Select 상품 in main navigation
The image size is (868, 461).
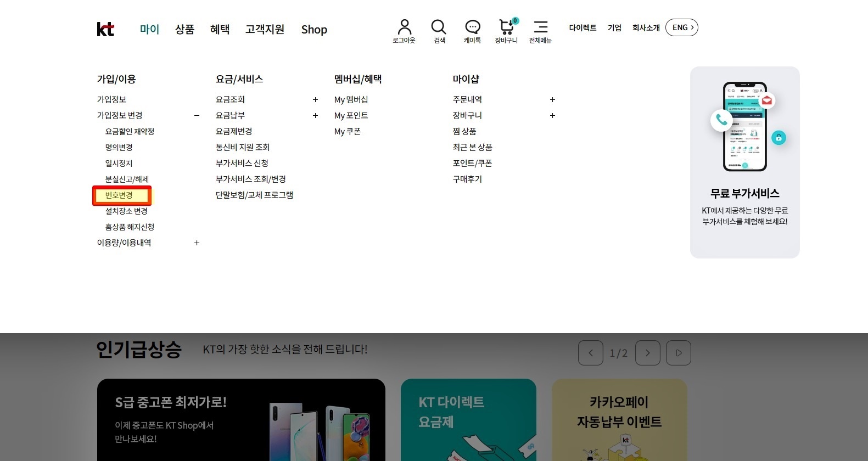point(185,29)
